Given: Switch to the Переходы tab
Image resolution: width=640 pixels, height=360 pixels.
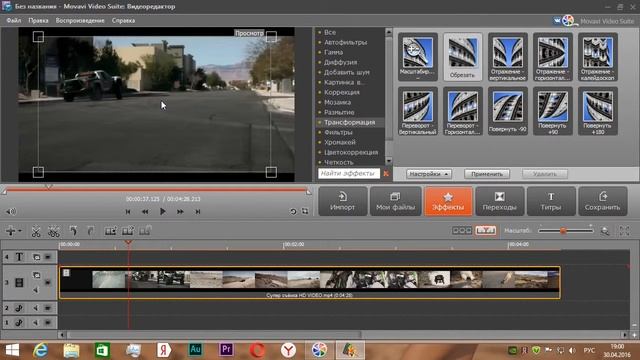Looking at the screenshot, I should 500,201.
